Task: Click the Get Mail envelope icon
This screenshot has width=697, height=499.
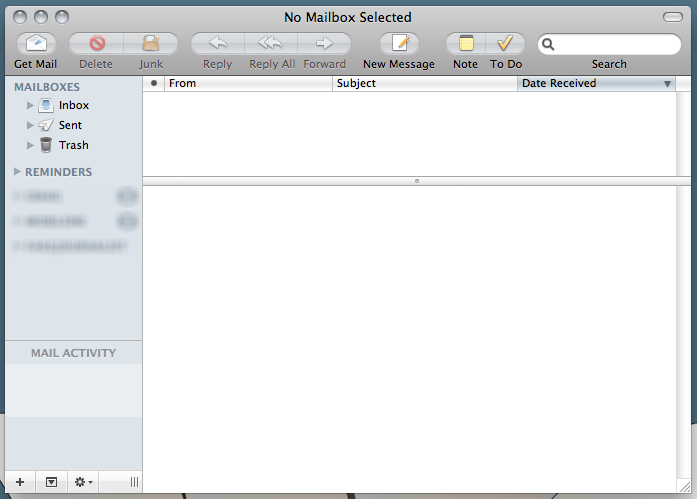Action: point(36,43)
